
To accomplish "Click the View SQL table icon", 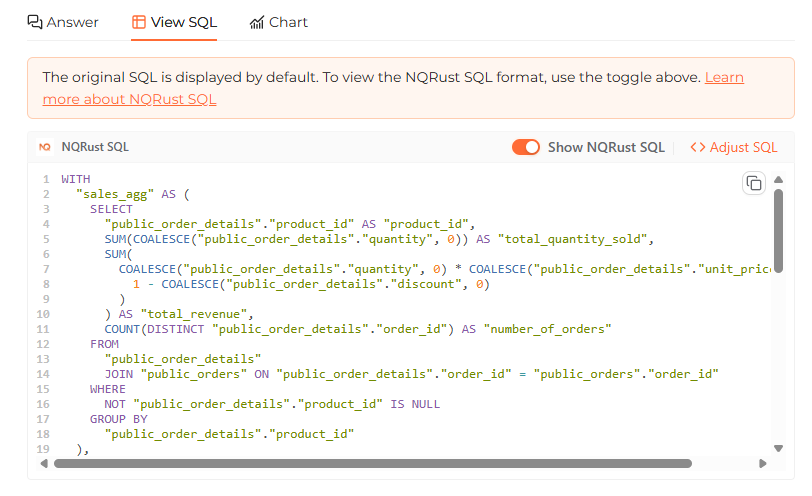I will [x=139, y=22].
